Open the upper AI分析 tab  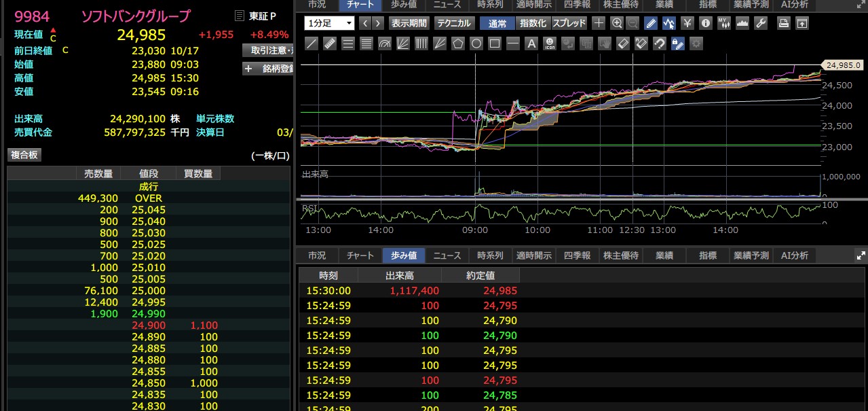point(795,4)
